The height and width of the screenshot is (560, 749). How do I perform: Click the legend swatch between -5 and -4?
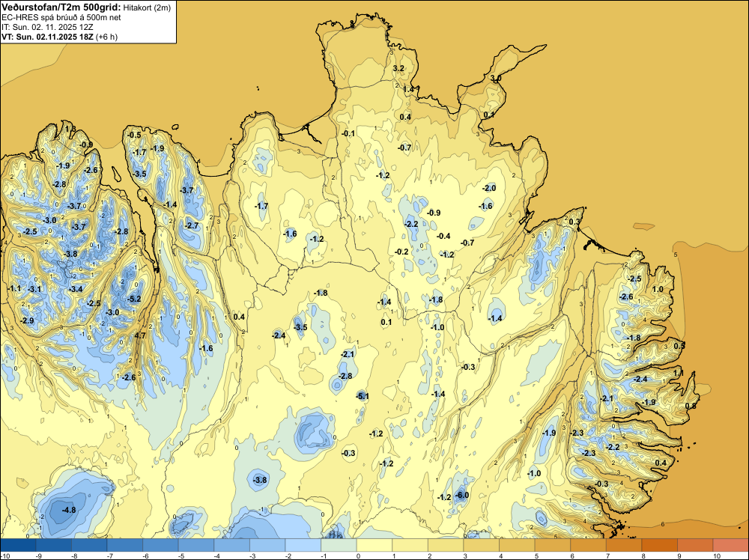[195, 545]
